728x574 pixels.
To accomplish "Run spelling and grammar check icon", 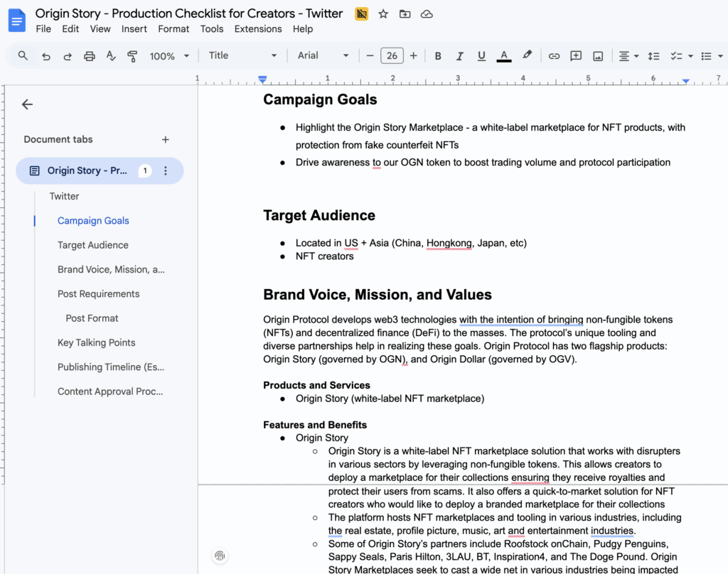I will click(x=111, y=56).
